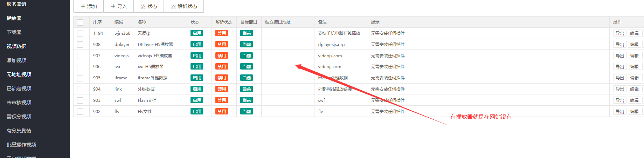
Task: Click remark cell 支持手机电脑在线播放
Action: point(339,33)
